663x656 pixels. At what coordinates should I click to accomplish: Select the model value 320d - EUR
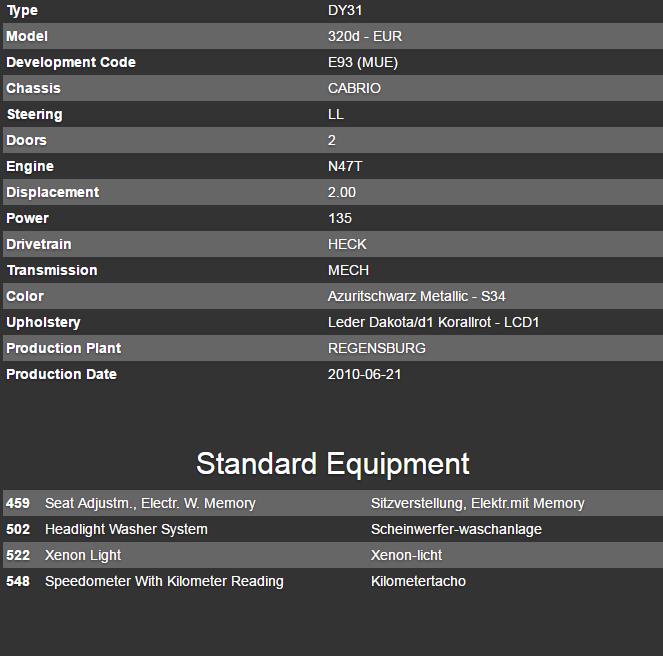click(364, 36)
